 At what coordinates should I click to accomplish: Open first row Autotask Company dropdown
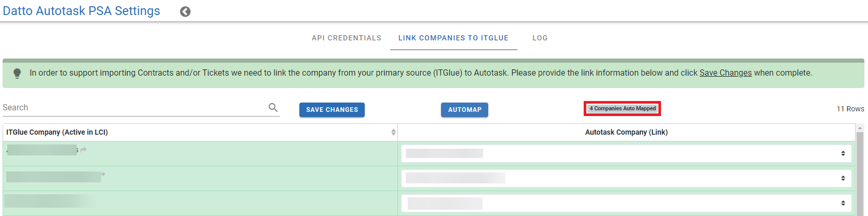[626, 153]
